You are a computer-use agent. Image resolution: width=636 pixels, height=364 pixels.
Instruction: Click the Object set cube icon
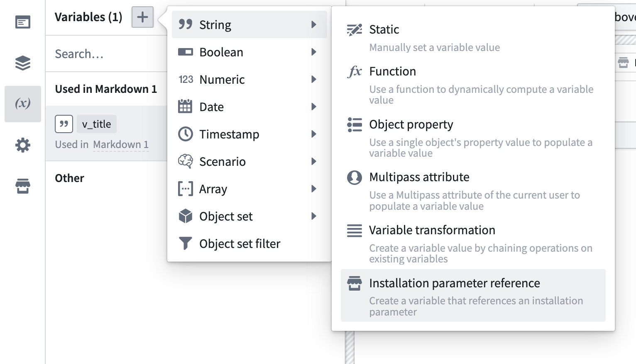(x=186, y=216)
